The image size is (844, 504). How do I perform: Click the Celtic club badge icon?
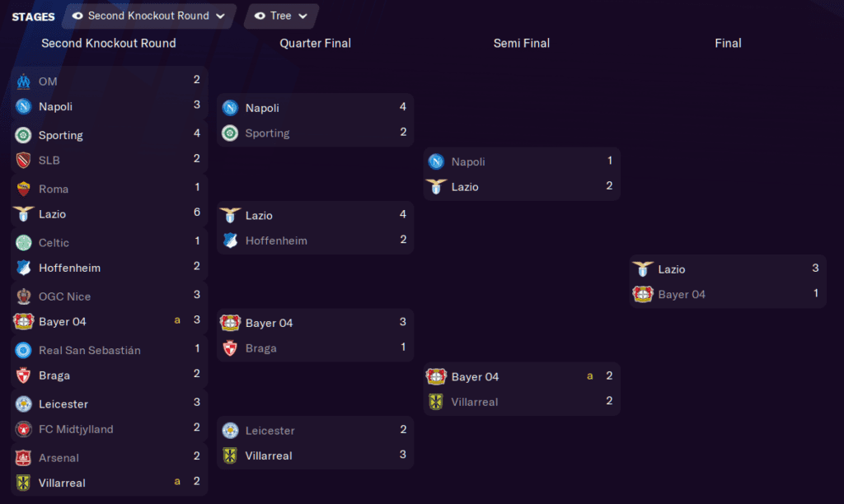click(23, 242)
